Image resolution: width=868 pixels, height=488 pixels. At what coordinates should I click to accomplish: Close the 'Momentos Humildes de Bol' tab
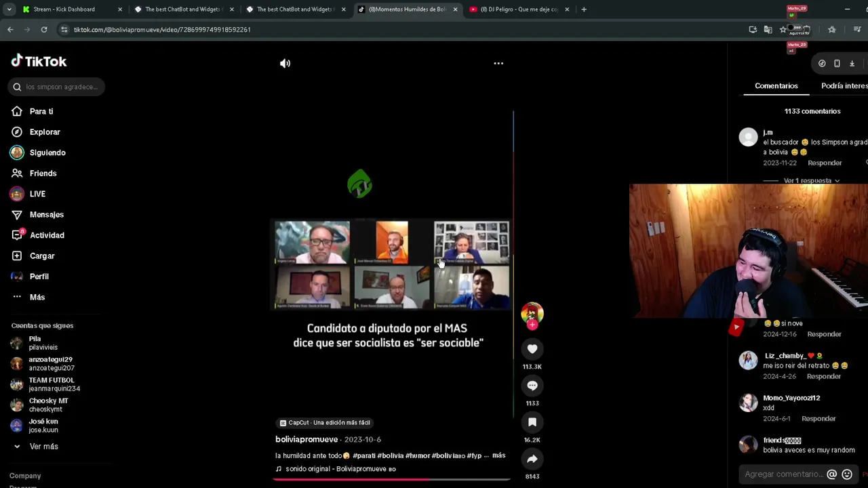pos(455,9)
